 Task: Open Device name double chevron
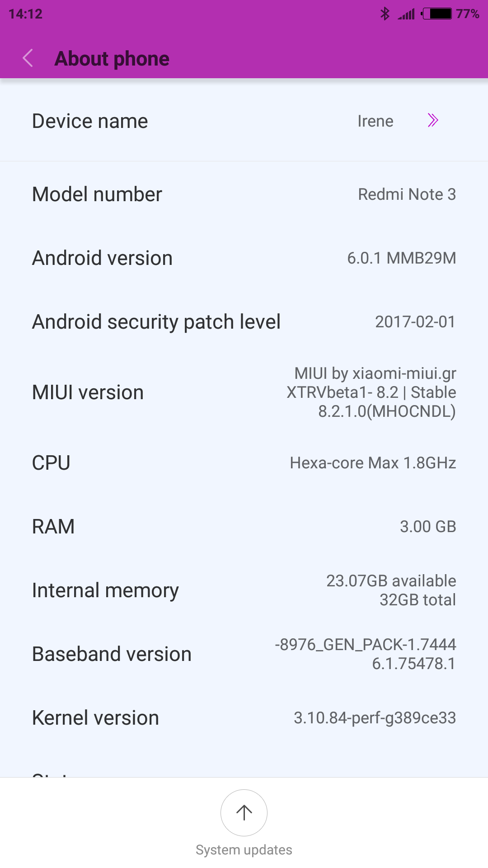pos(433,120)
